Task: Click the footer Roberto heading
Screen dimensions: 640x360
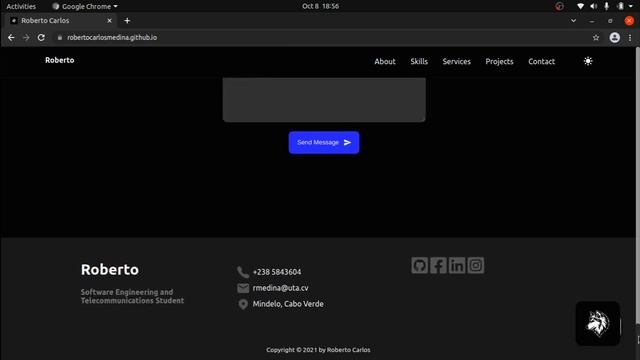Action: pyautogui.click(x=110, y=270)
